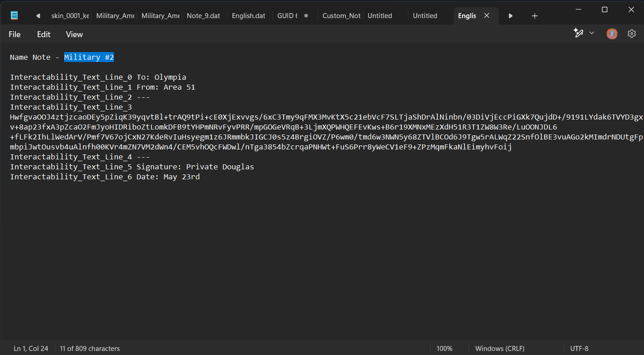Switch to the Note_9.dat tab

click(x=203, y=16)
